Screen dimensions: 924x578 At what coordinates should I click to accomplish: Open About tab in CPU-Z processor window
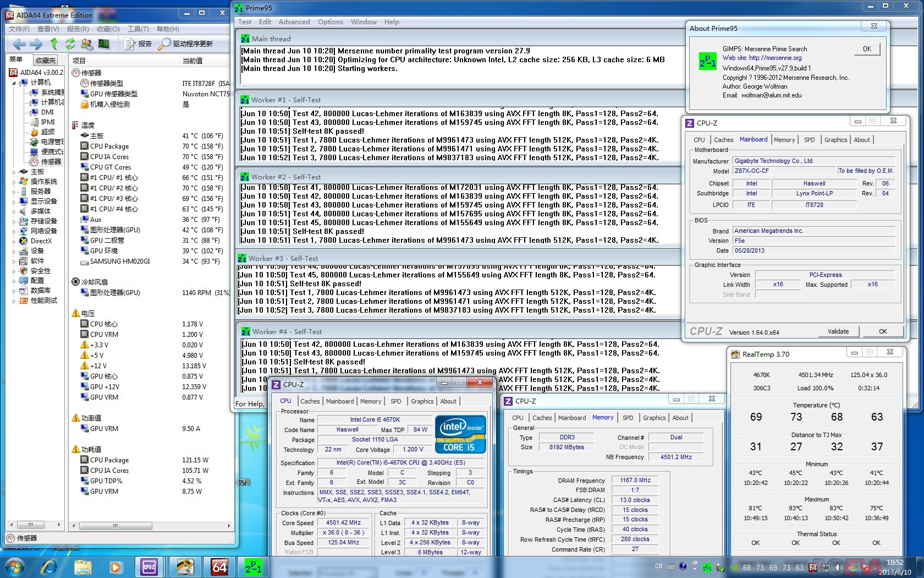click(448, 401)
